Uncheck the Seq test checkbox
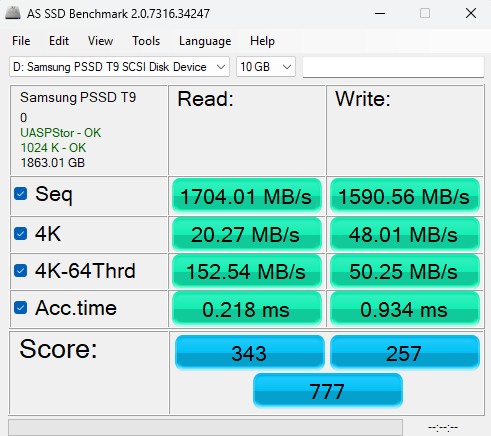491x436 pixels. [x=21, y=194]
